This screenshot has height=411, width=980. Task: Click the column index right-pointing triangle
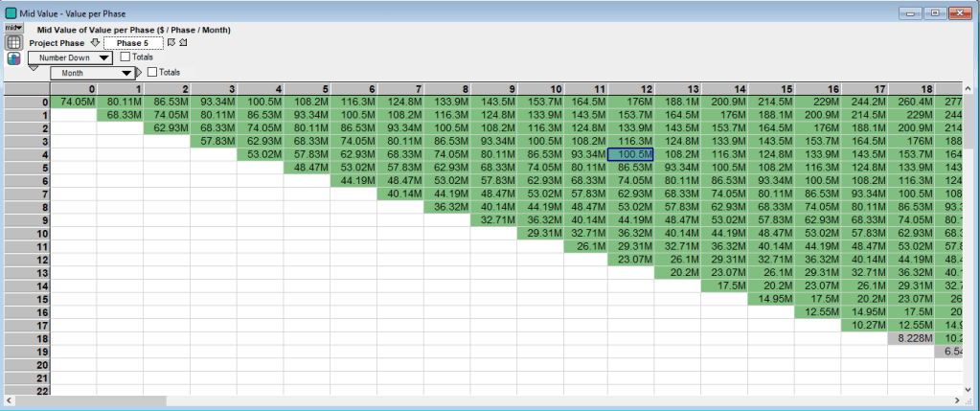pos(138,72)
